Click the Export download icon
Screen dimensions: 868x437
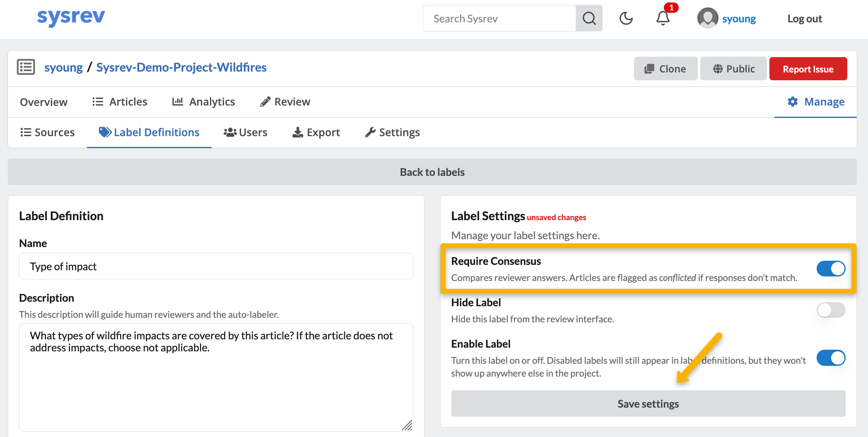[x=297, y=132]
